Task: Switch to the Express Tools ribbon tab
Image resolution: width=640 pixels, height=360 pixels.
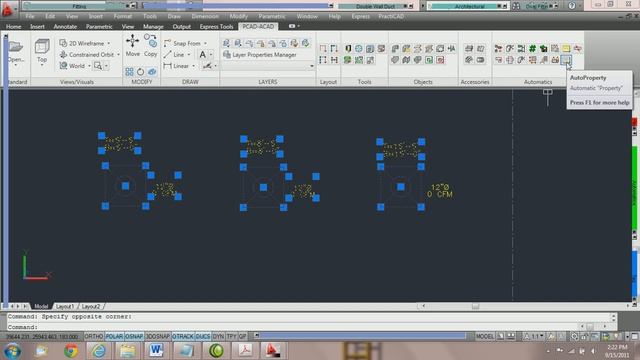Action: click(x=216, y=27)
